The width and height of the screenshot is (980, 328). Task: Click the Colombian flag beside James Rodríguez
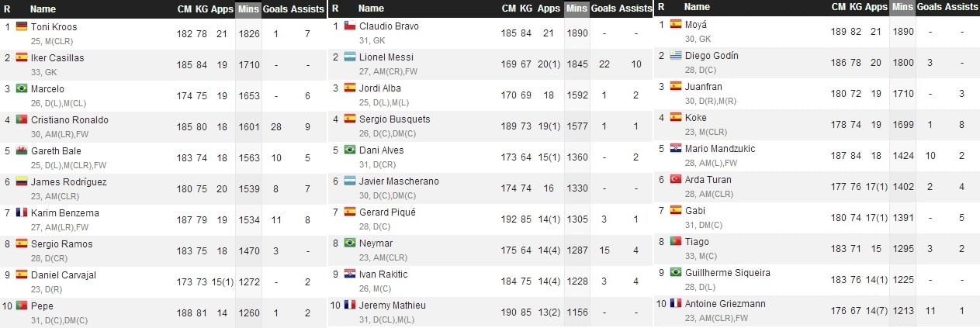[21, 181]
